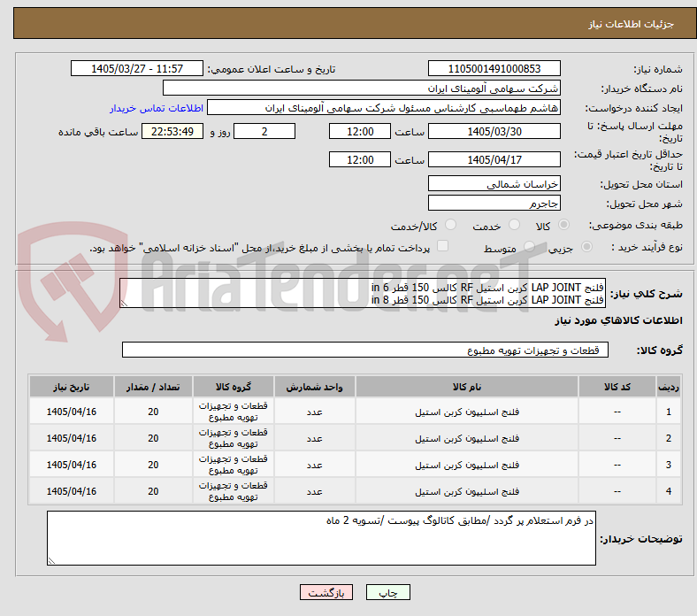Click the remaining time field 22:53:49
This screenshot has height=616, width=697.
click(172, 131)
